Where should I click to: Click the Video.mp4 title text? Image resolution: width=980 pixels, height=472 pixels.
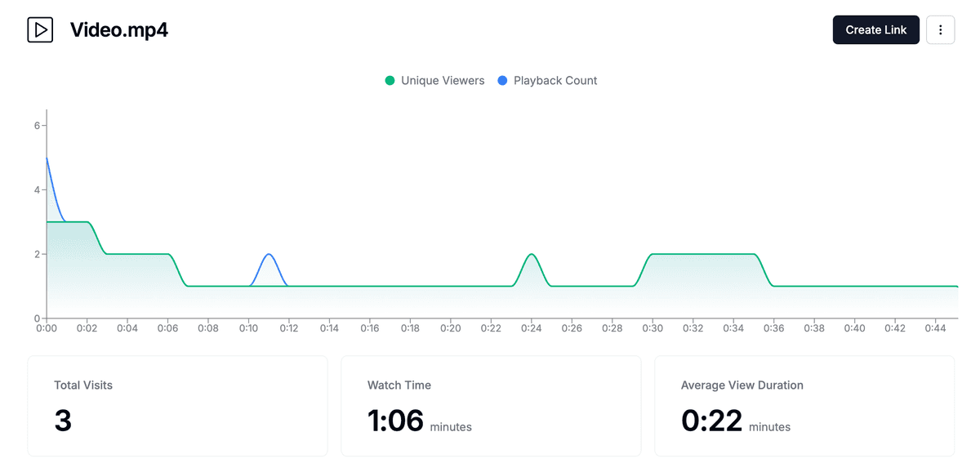(119, 30)
